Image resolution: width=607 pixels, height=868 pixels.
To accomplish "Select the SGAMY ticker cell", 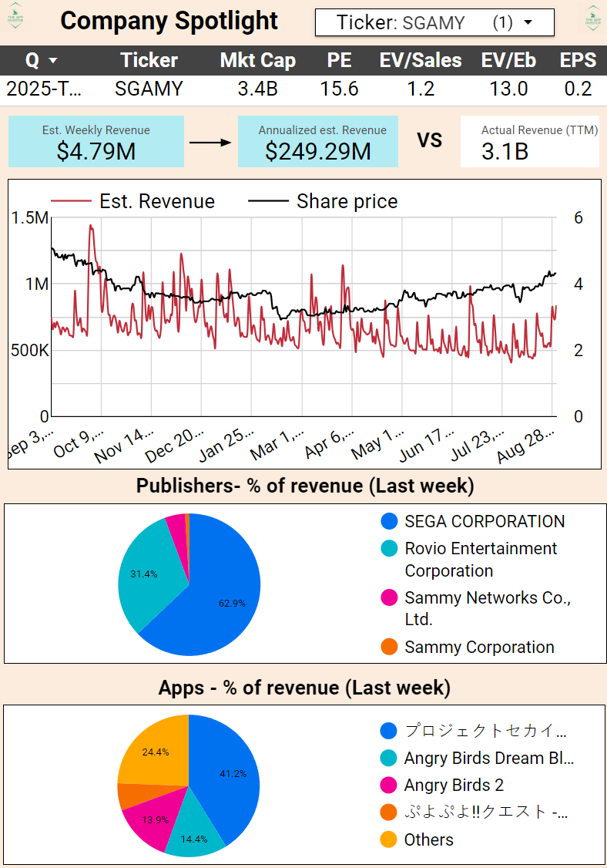I will pos(149,89).
